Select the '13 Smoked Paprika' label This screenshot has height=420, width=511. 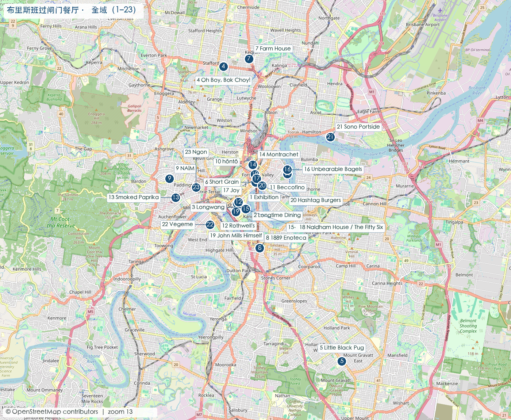tap(134, 197)
